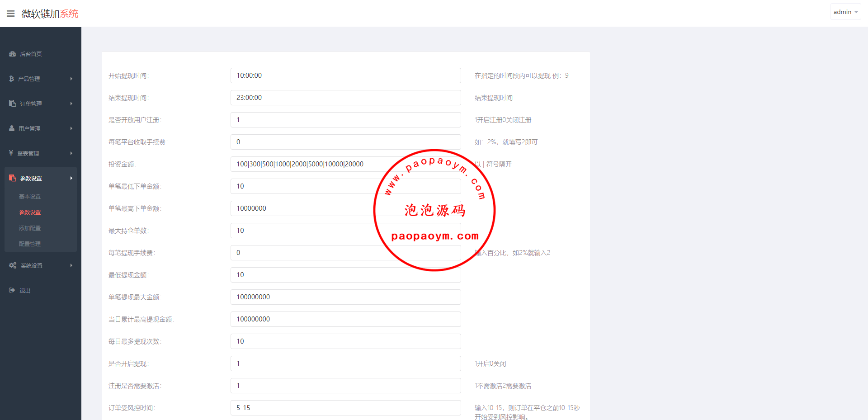
Task: Click the 结束提现时间 field with 23:00:00
Action: point(346,98)
